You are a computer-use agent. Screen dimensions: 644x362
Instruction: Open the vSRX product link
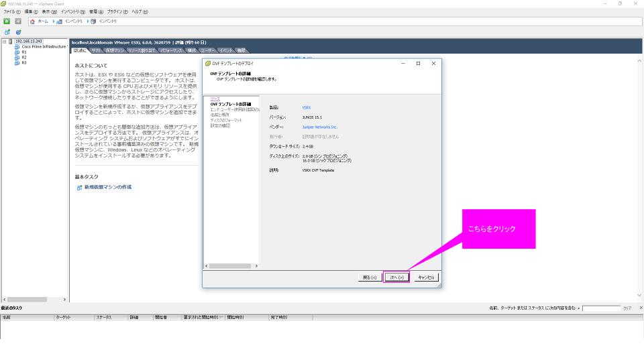pyautogui.click(x=307, y=107)
